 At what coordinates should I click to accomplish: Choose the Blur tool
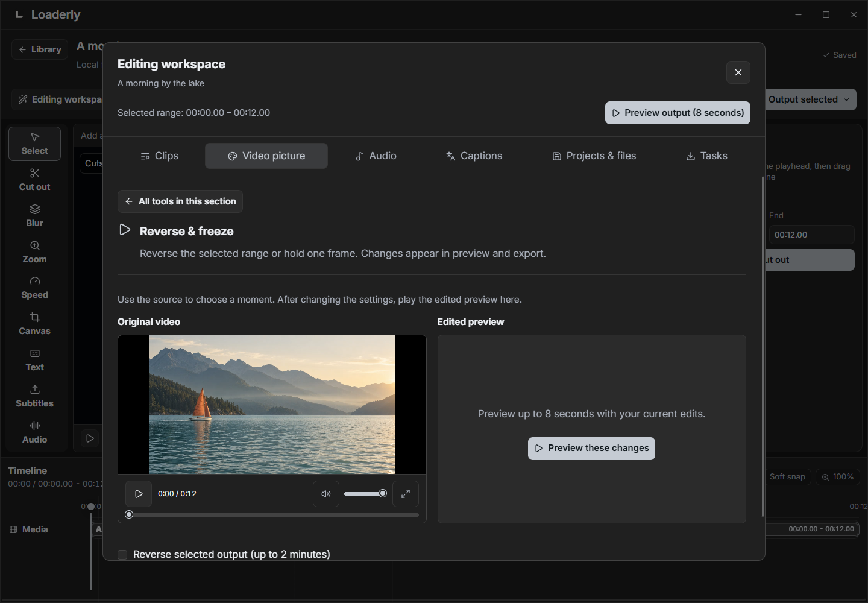[34, 216]
